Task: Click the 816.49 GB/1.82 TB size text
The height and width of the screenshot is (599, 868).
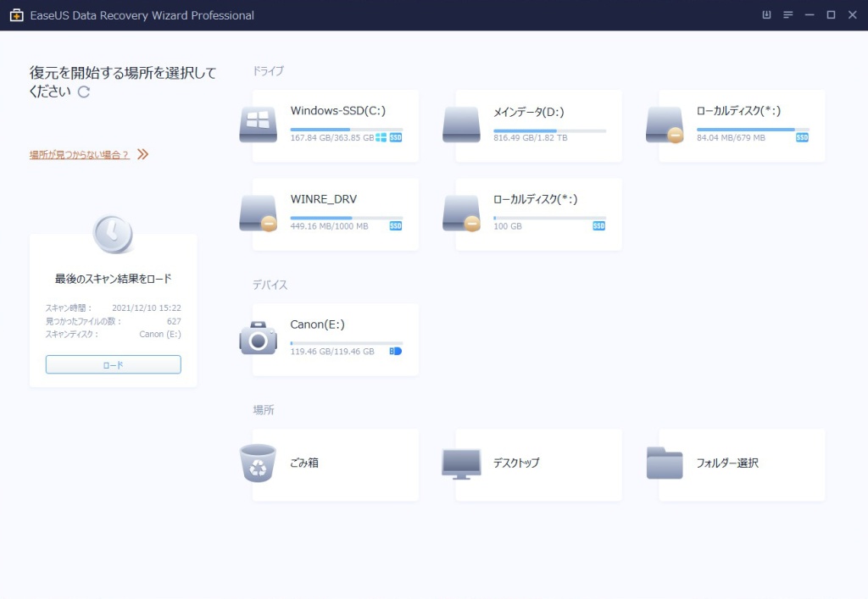Action: [x=531, y=138]
